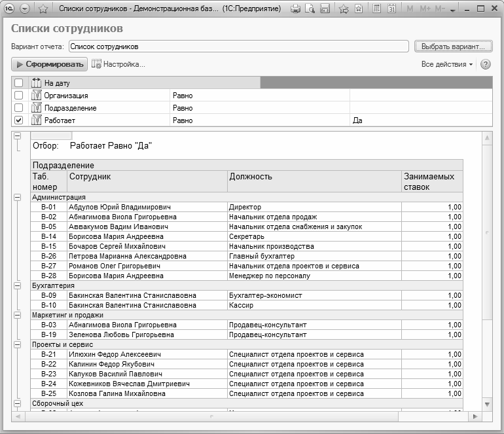
Task: Open the title bar round dropdown arrow
Action: [x=25, y=9]
